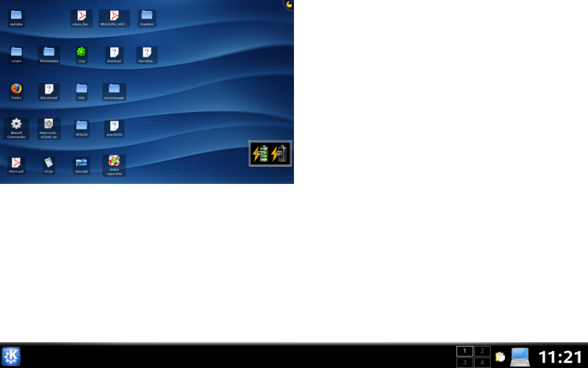
Task: Switch to virtual desktop 2
Action: click(482, 351)
